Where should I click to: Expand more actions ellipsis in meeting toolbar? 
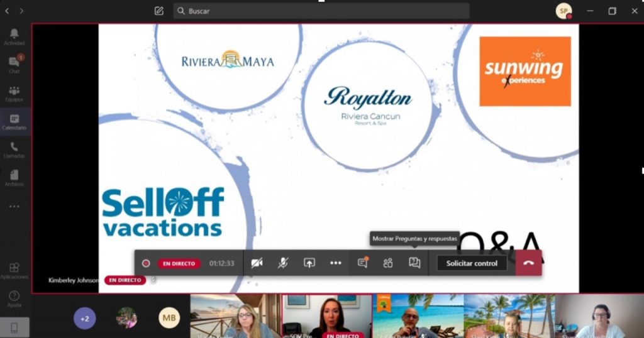[336, 263]
